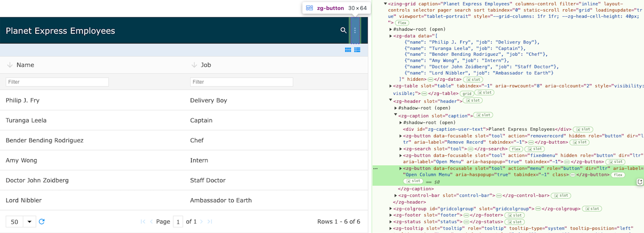
Task: Open the column menu three-dot button
Action: [x=355, y=30]
